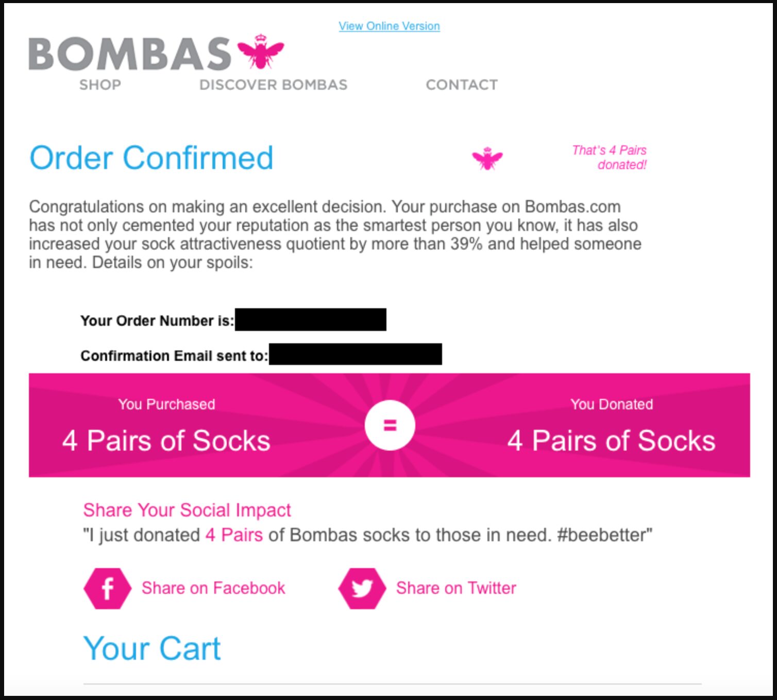Open the CONTACT menu

click(461, 85)
